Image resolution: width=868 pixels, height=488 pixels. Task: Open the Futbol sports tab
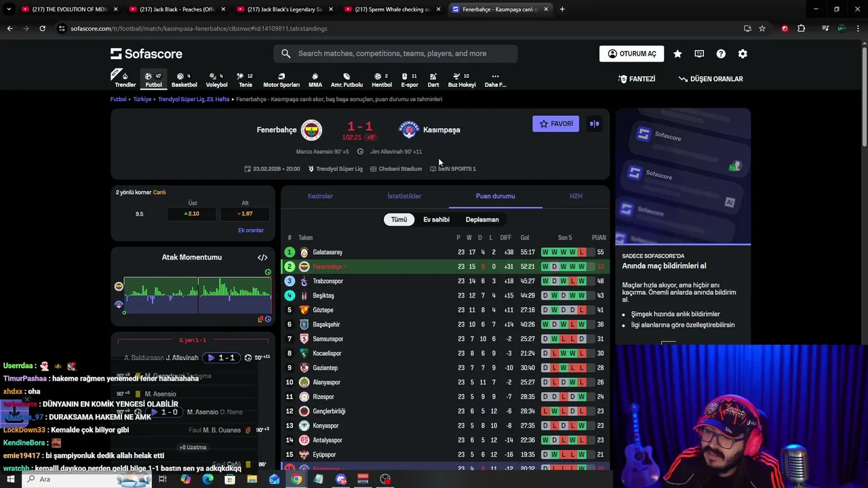point(154,79)
